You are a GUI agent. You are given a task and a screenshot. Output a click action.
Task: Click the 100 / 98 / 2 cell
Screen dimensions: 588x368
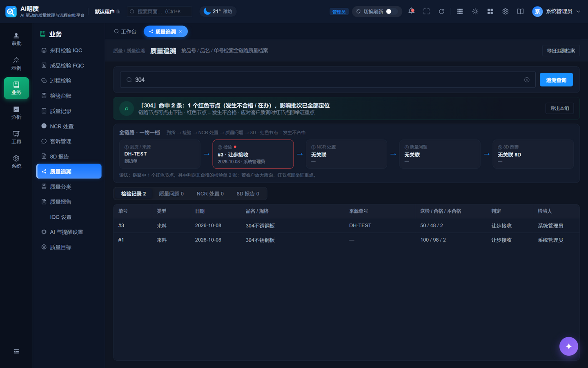pyautogui.click(x=433, y=240)
